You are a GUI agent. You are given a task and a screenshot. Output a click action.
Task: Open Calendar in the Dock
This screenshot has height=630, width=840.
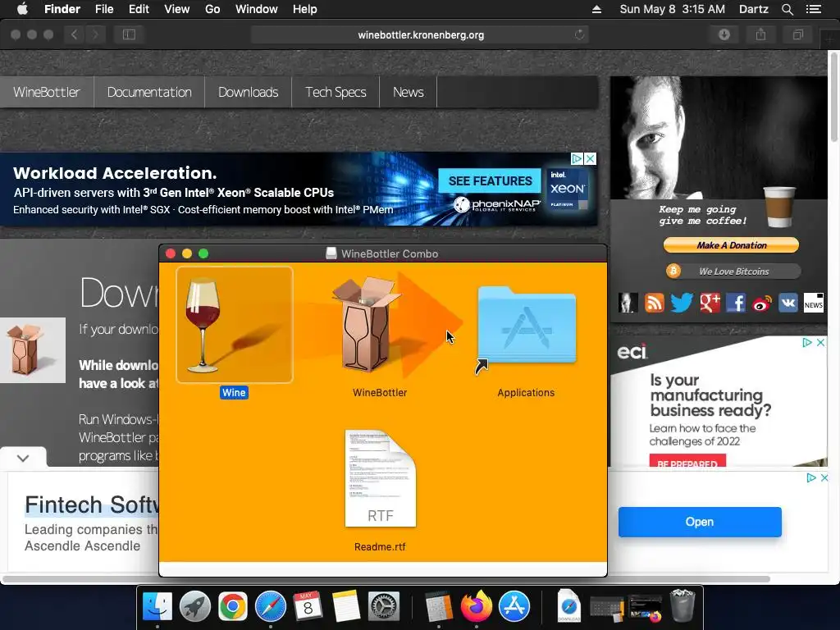[x=308, y=606]
